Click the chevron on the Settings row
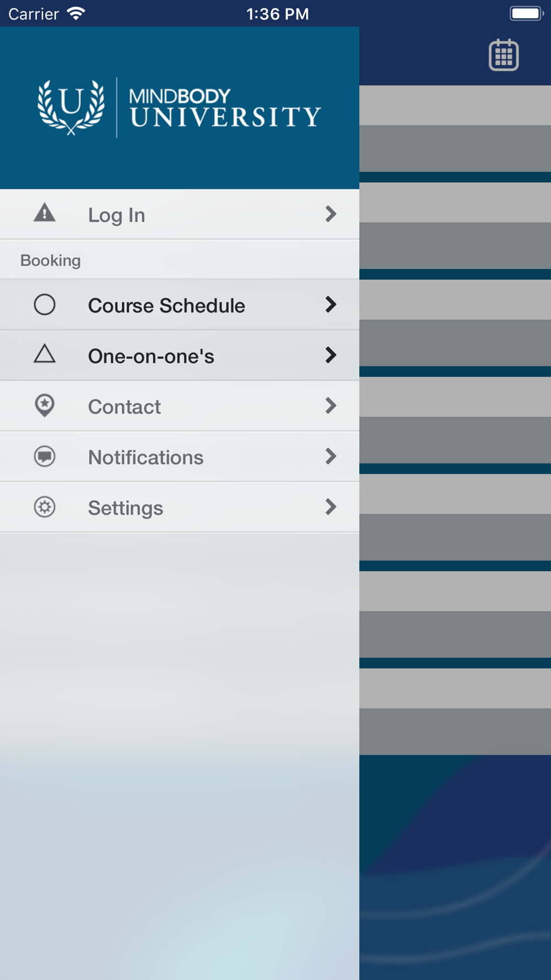This screenshot has width=551, height=980. 331,507
